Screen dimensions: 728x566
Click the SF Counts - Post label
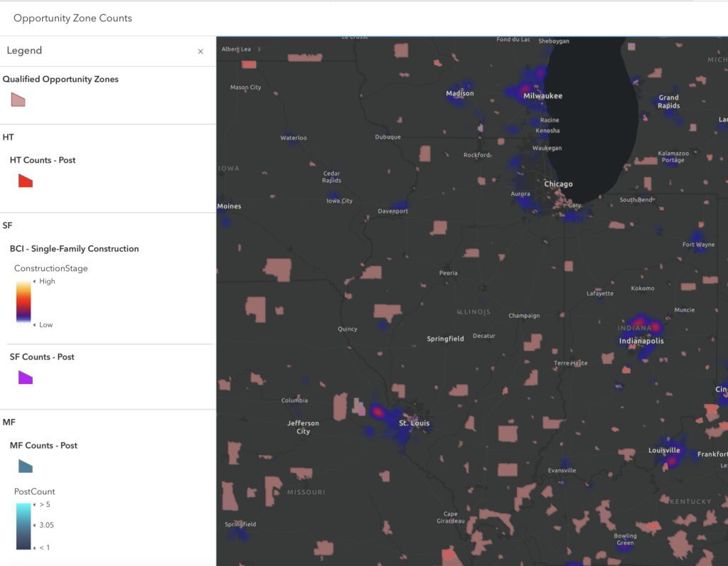[x=42, y=356]
